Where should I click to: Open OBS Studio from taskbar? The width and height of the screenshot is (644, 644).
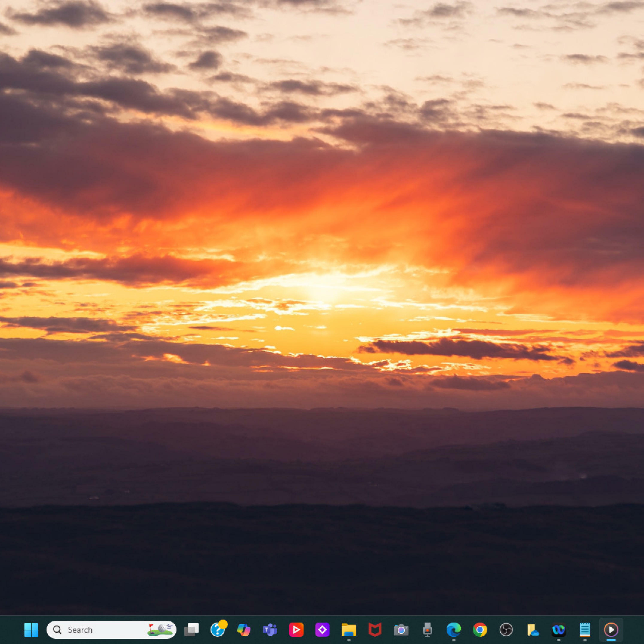click(x=506, y=630)
